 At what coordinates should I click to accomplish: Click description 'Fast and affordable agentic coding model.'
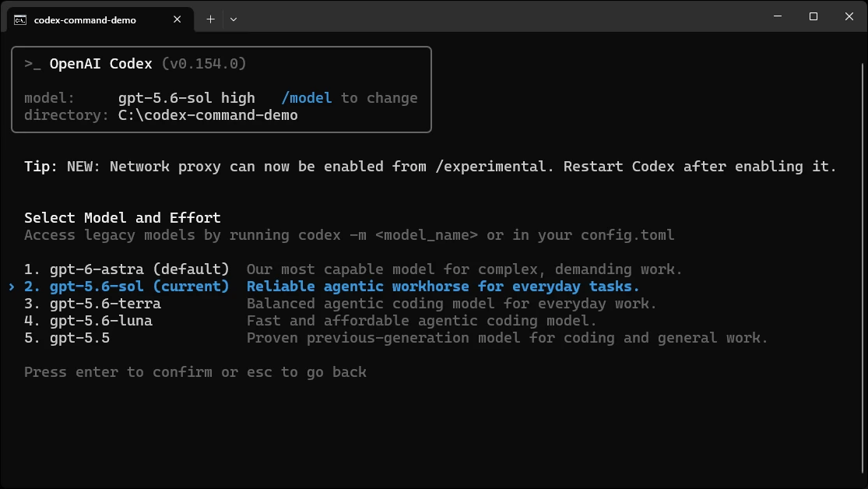point(422,321)
